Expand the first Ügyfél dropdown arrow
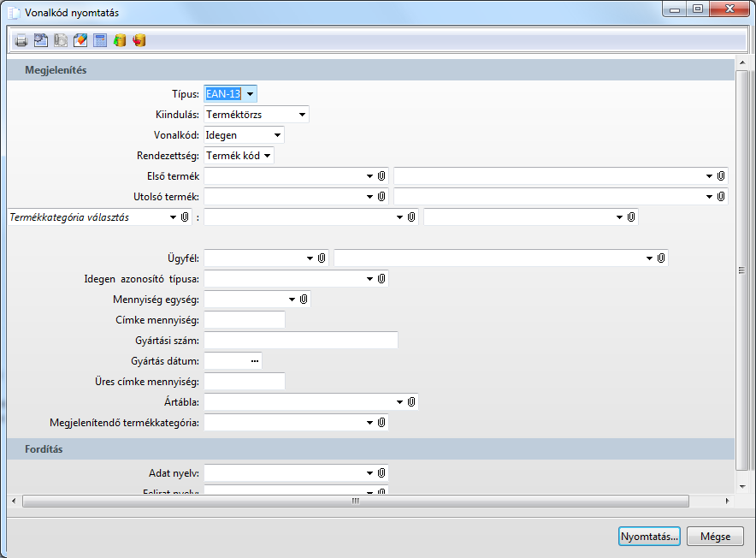 (310, 258)
